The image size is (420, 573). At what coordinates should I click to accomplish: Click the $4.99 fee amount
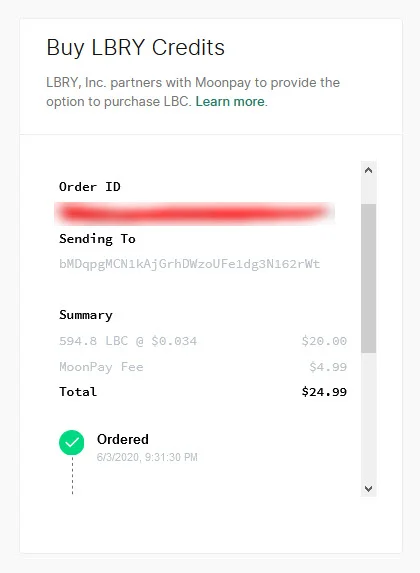click(x=328, y=367)
